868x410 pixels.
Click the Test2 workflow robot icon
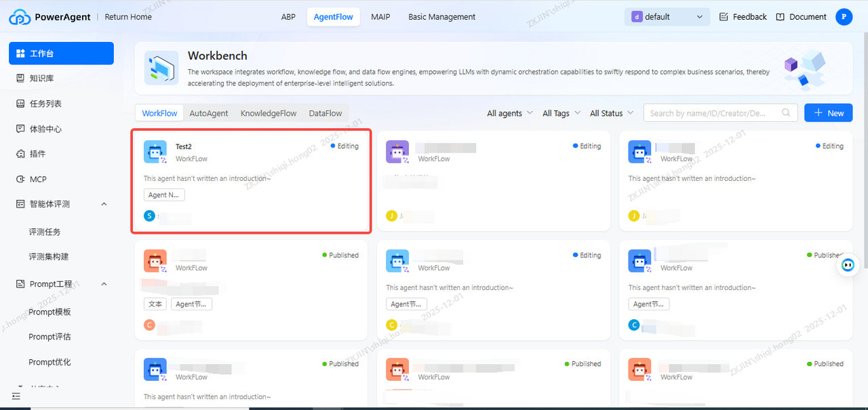point(155,152)
